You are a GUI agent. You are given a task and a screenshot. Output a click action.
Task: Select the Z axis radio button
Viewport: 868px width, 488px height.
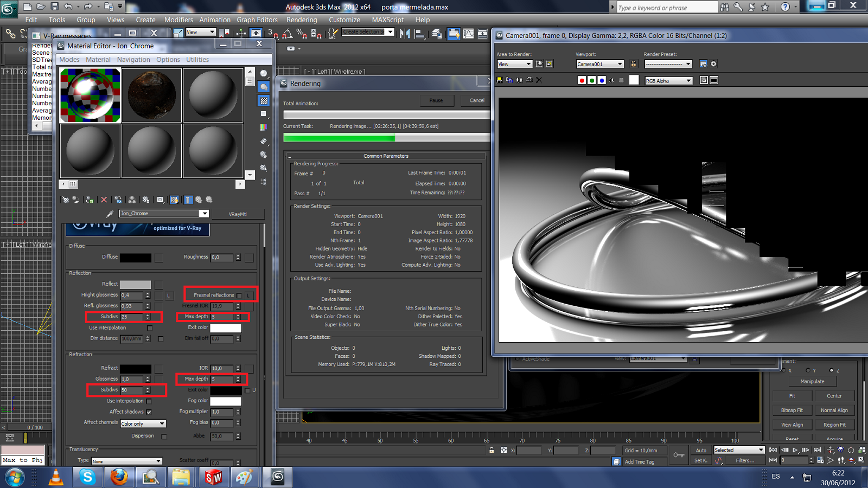click(831, 370)
